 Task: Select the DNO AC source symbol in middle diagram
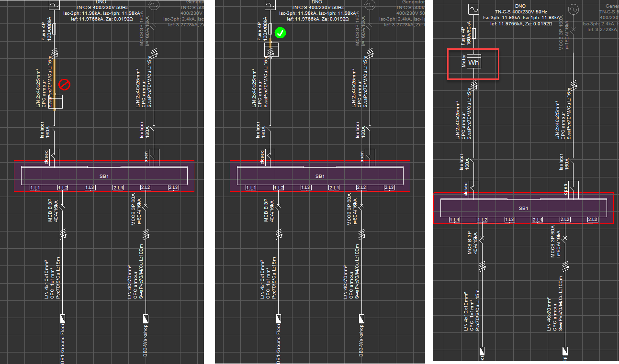tap(270, 5)
